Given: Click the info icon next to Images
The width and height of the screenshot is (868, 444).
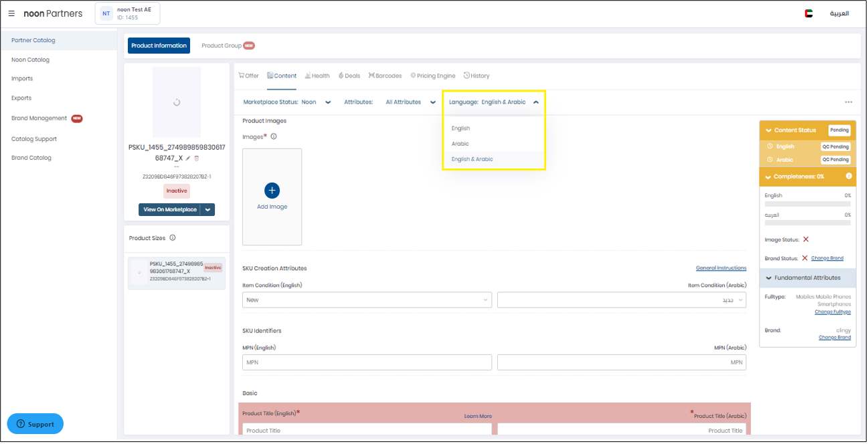Looking at the screenshot, I should [274, 136].
